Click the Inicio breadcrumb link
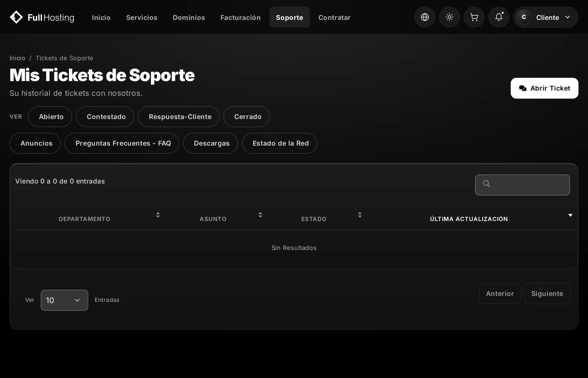588x378 pixels. point(17,58)
